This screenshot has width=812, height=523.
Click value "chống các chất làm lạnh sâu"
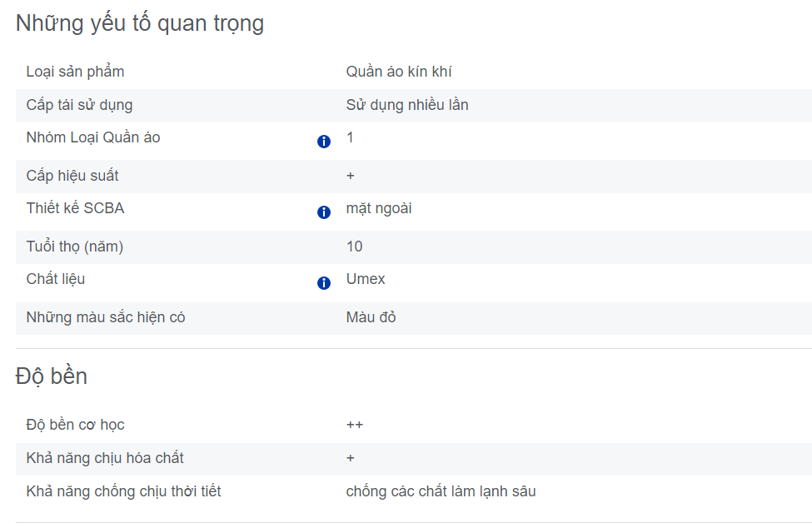pyautogui.click(x=441, y=491)
